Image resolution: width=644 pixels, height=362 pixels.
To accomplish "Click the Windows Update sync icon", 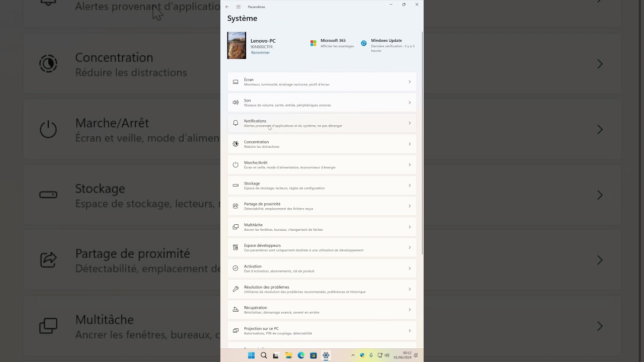I will (364, 43).
